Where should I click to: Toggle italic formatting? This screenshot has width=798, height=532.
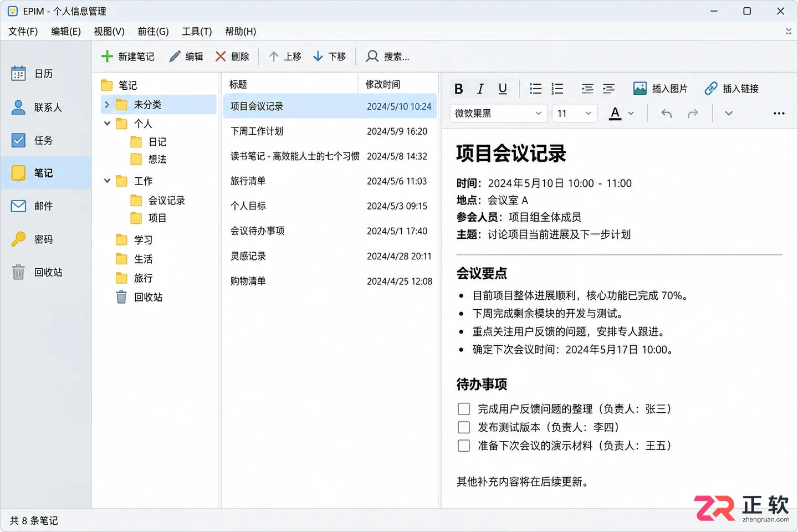point(480,89)
